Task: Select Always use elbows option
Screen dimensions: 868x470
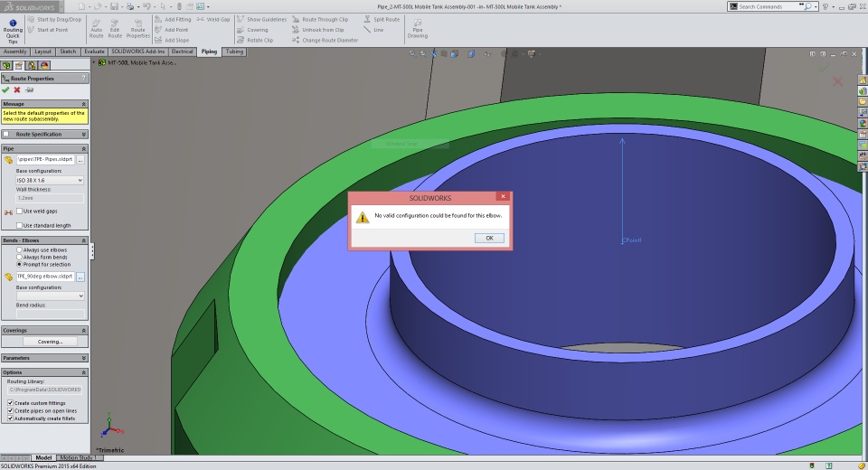Action: pos(19,250)
